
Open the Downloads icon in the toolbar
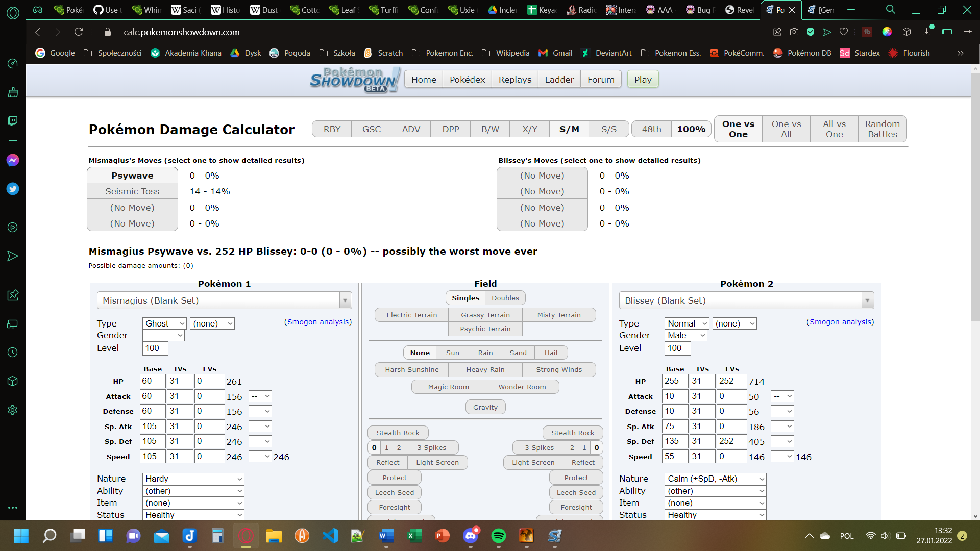coord(927,32)
